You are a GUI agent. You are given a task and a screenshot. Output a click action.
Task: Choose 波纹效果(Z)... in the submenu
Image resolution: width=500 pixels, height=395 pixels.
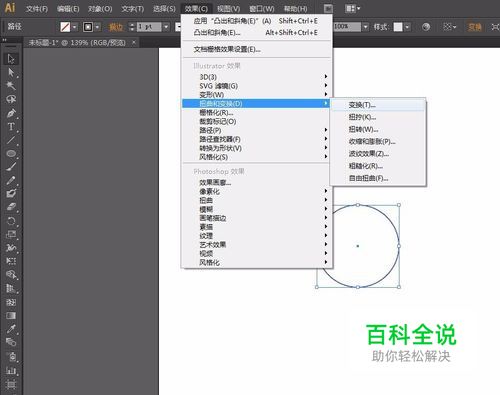coord(378,154)
